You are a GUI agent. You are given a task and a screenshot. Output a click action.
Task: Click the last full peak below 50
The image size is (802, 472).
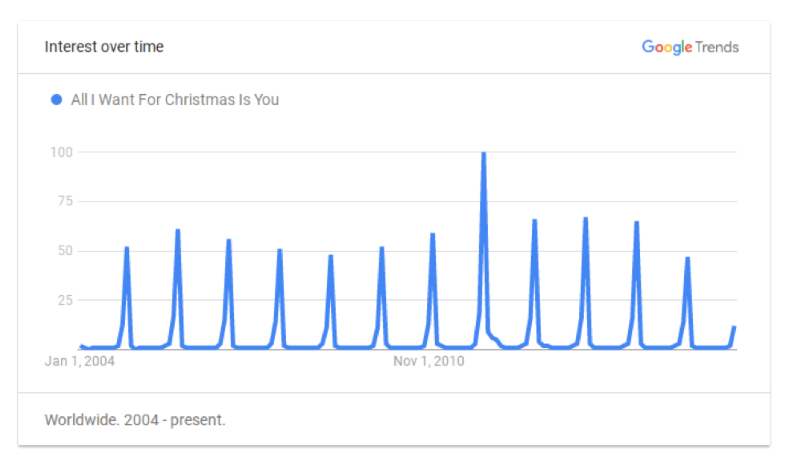(687, 258)
